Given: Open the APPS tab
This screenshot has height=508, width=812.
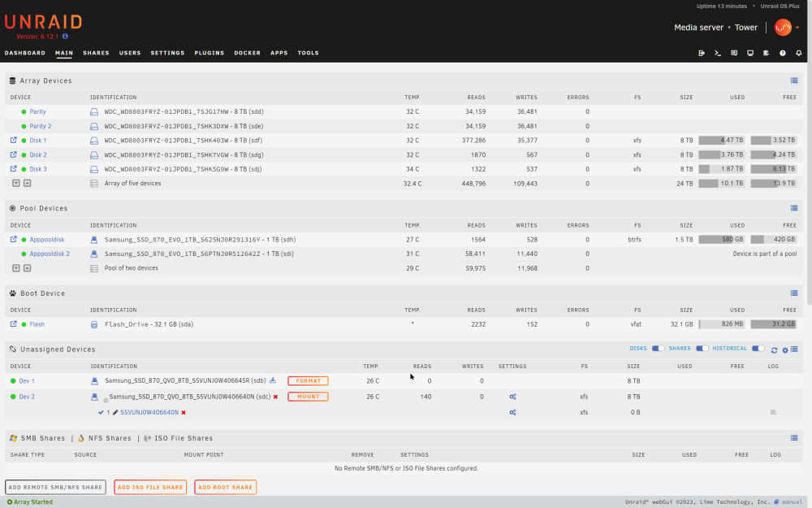Looking at the screenshot, I should [279, 53].
